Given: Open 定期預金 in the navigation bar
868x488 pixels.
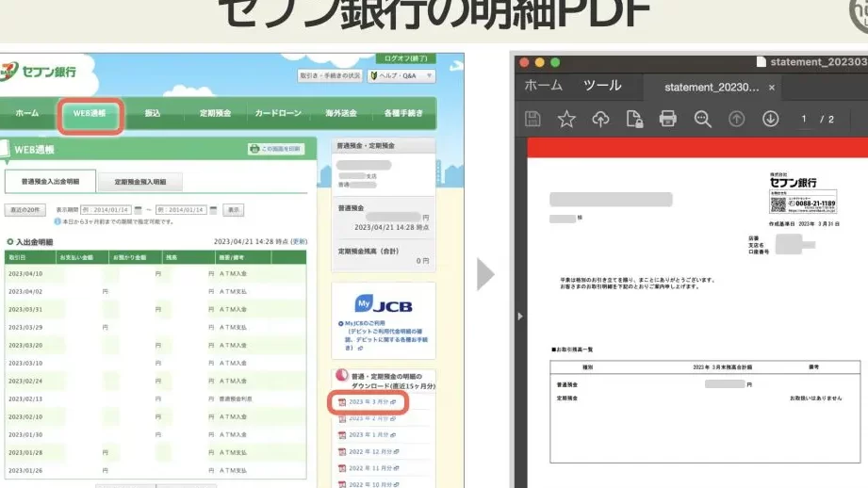Looking at the screenshot, I should coord(215,113).
